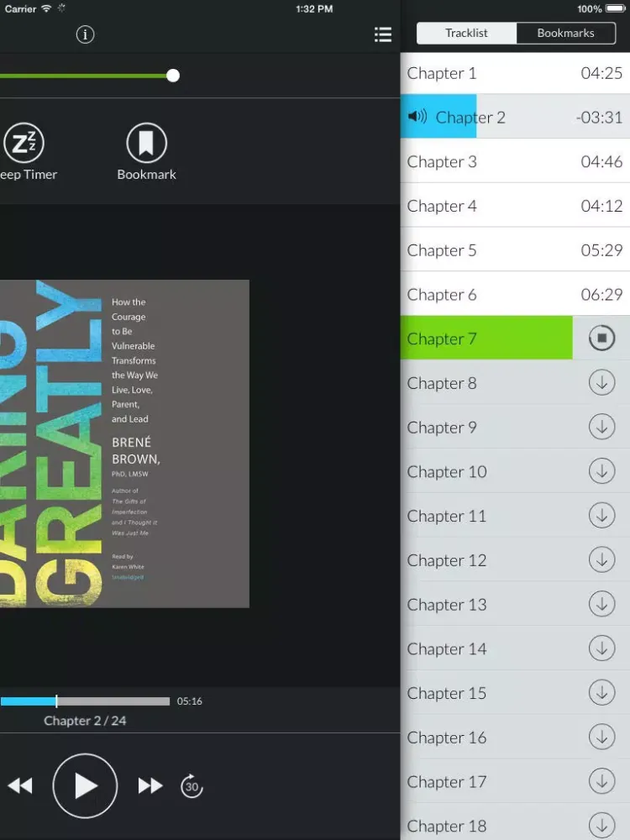This screenshot has width=630, height=840.
Task: Toggle the tracklist menu icon
Action: click(382, 34)
